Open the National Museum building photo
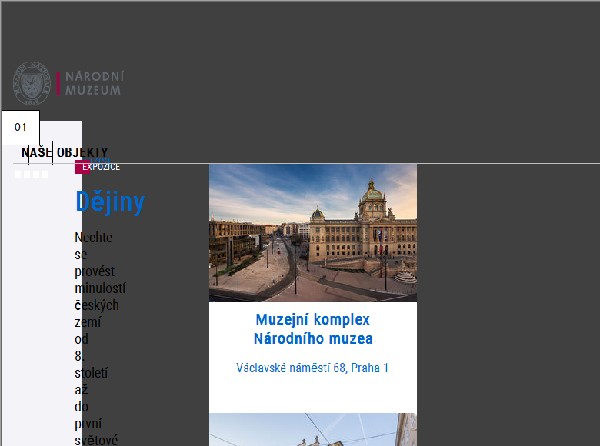The width and height of the screenshot is (600, 446). [313, 233]
